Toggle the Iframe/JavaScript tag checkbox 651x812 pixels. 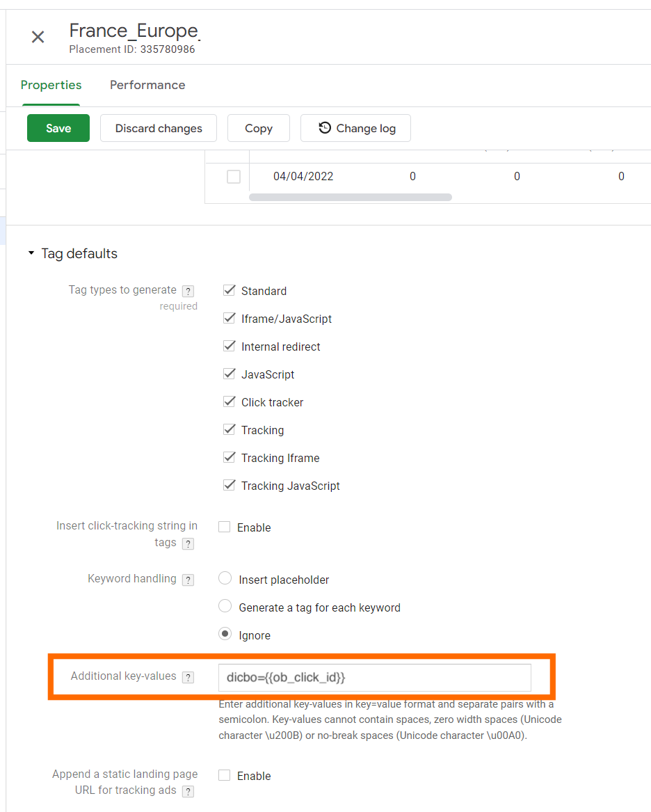tap(230, 318)
